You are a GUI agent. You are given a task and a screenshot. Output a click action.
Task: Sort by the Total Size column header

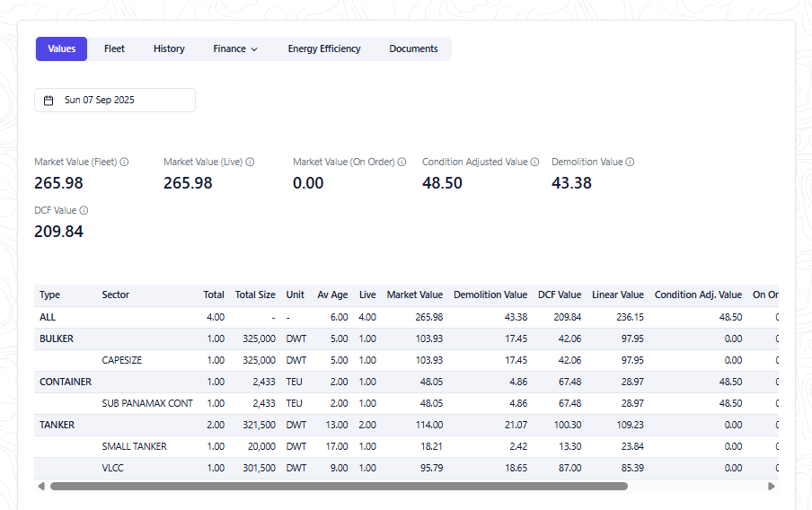(255, 295)
